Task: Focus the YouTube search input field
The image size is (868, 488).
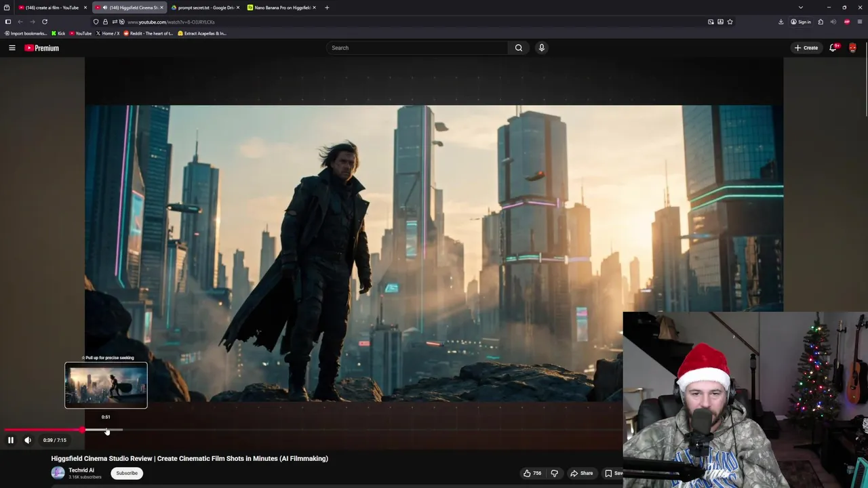Action: click(x=417, y=47)
